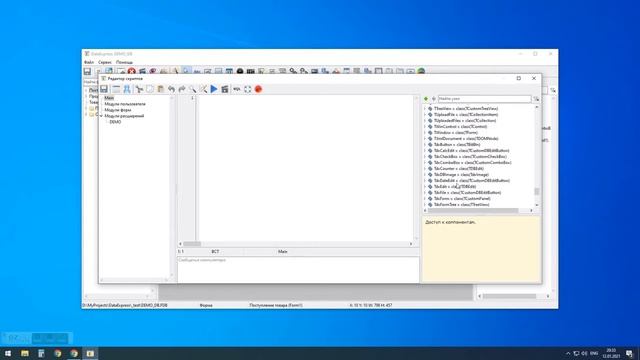This screenshot has width=640, height=360.
Task: Open Replace tool icon next to Find
Action: 203,89
